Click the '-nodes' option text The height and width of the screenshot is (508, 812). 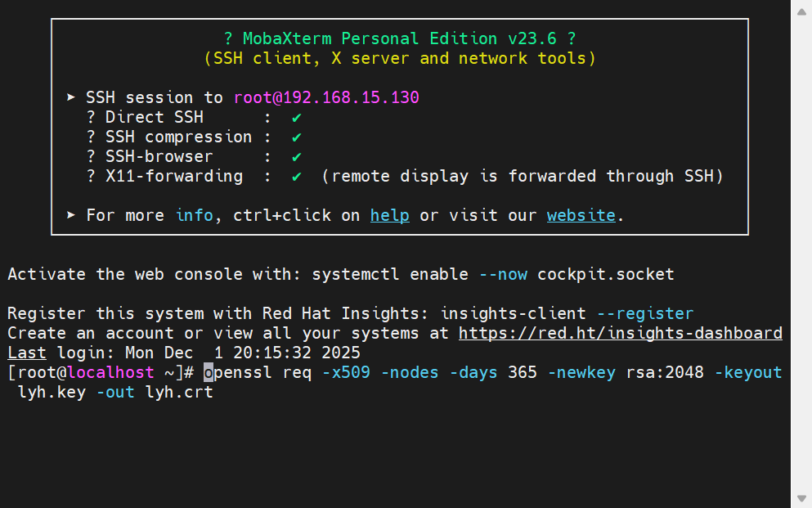[x=410, y=373]
